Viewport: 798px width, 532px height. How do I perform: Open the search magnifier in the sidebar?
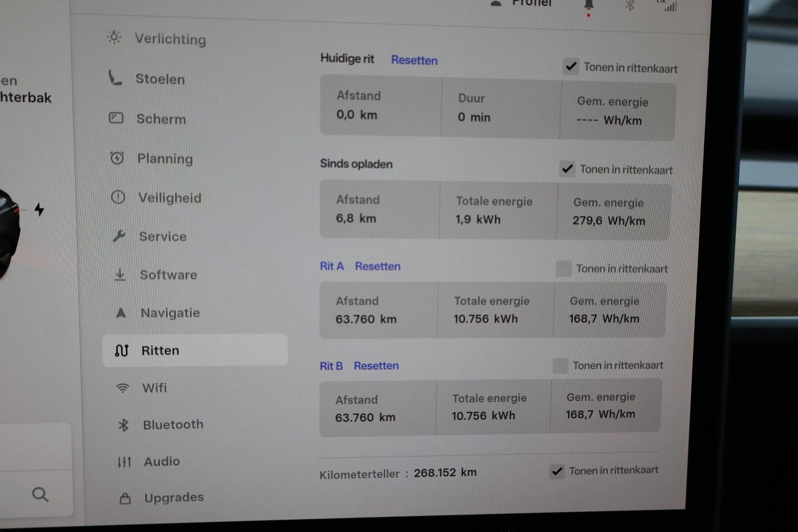click(x=40, y=495)
